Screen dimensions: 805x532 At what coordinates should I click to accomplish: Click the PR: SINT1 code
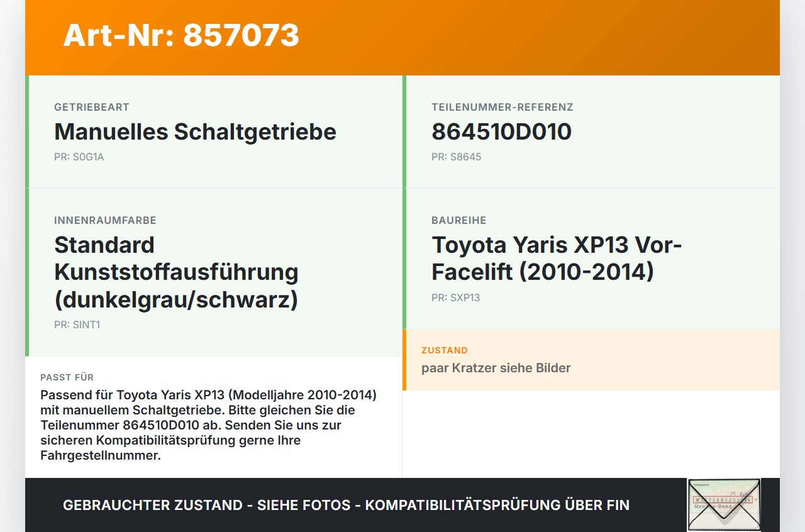(77, 325)
